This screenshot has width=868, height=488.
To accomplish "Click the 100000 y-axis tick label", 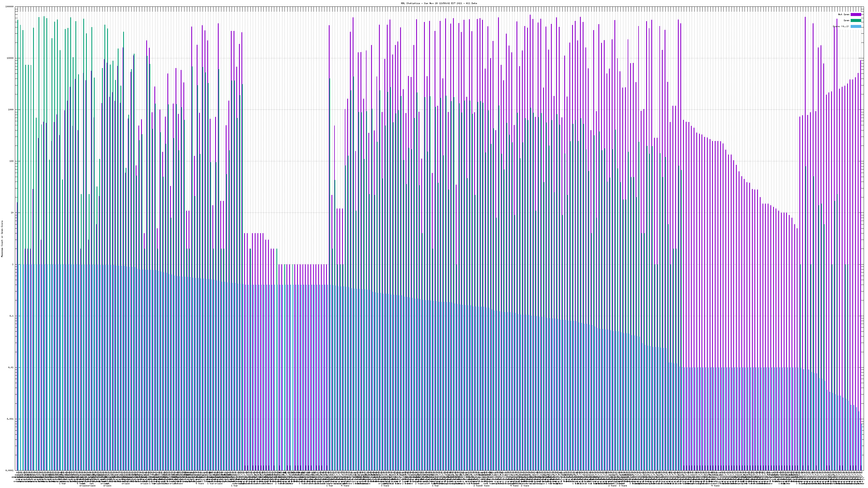I will tap(10, 7).
